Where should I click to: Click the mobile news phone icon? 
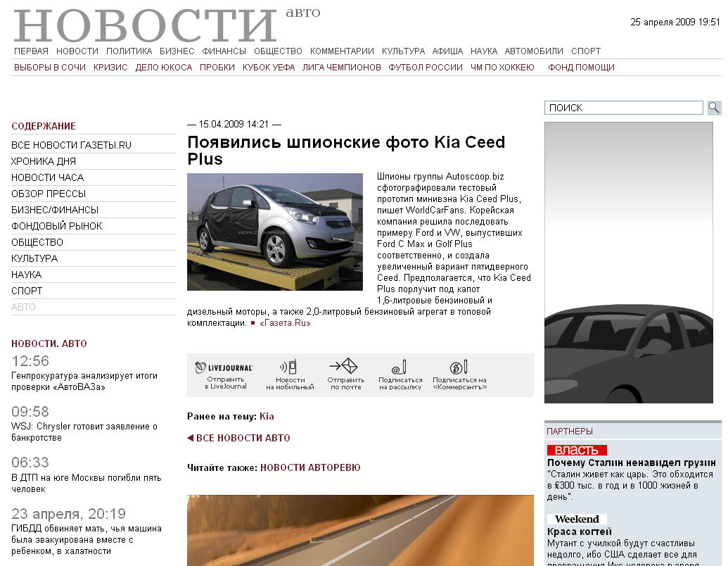click(x=289, y=367)
